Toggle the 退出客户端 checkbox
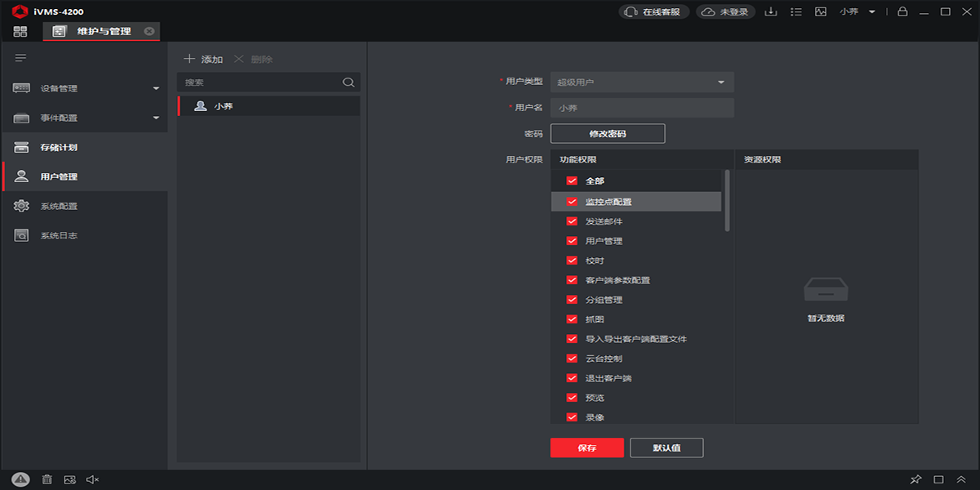This screenshot has width=980, height=490. coord(572,378)
